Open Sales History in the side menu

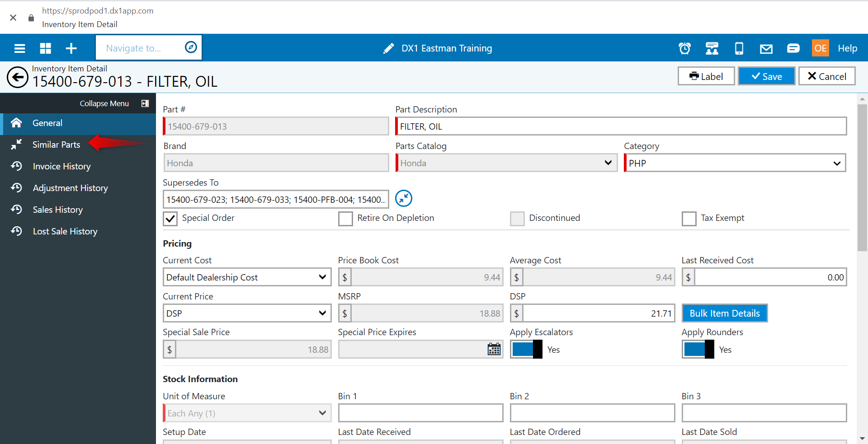pos(78,210)
